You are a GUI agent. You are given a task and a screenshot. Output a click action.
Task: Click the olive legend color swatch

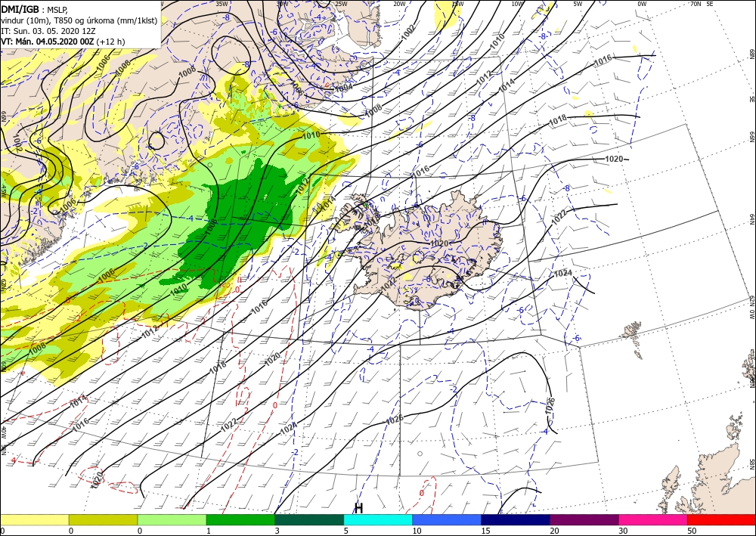103,519
